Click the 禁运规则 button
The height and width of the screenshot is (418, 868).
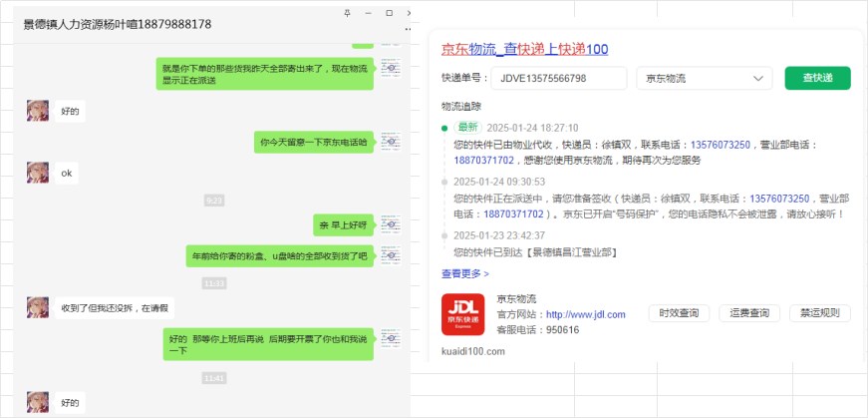pyautogui.click(x=820, y=313)
